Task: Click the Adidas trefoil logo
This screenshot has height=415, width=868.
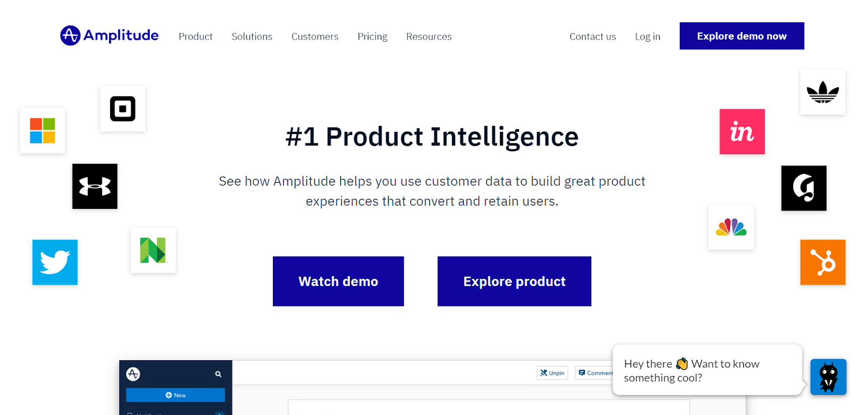Action: tap(822, 92)
